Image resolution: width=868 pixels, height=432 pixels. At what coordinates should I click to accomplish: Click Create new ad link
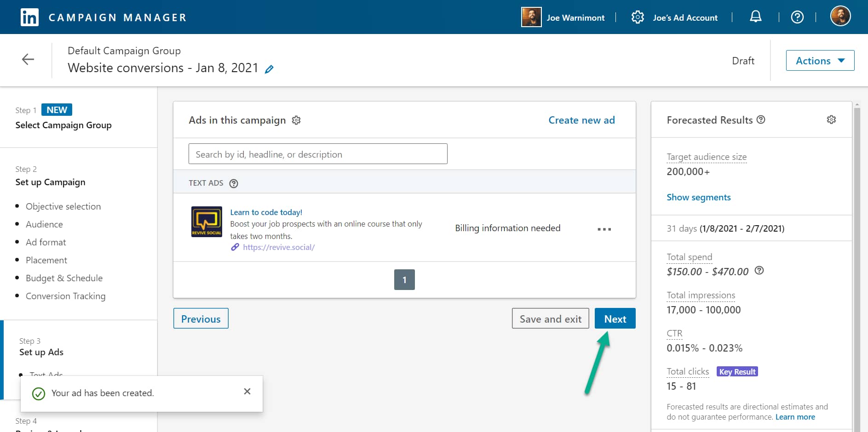pyautogui.click(x=581, y=120)
